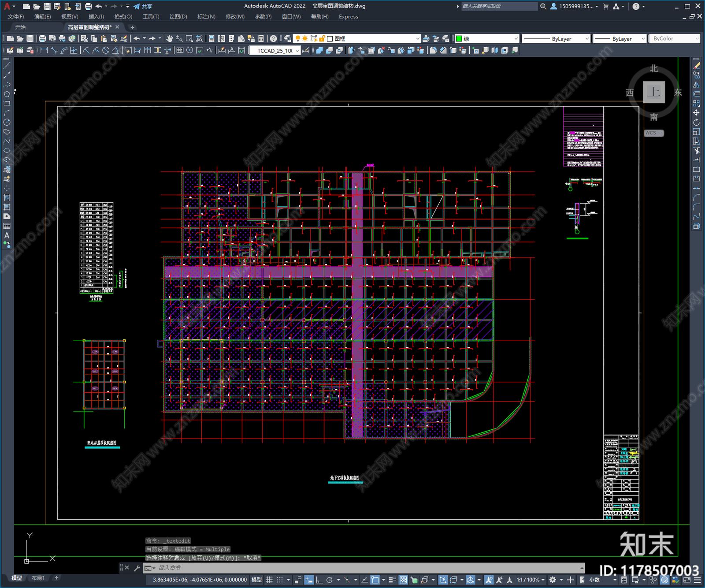Image resolution: width=705 pixels, height=588 pixels.
Task: Select the Multiline Text A tool
Action: tap(7, 235)
